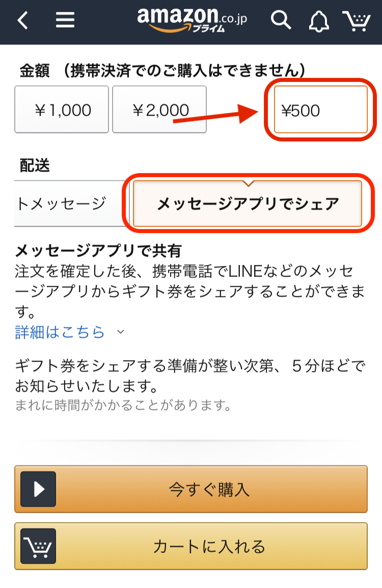Click the 金額 section heading
Viewport: 382px width, 588px height.
pos(35,70)
